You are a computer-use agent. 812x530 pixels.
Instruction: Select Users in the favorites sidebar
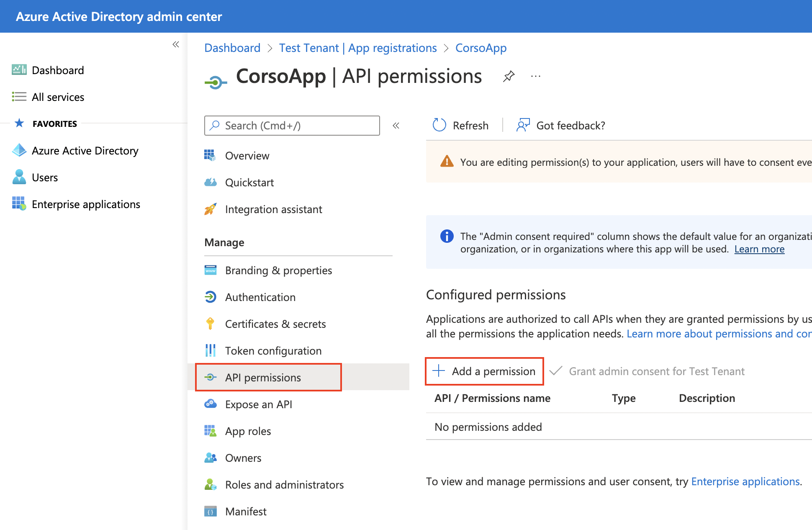click(x=45, y=177)
